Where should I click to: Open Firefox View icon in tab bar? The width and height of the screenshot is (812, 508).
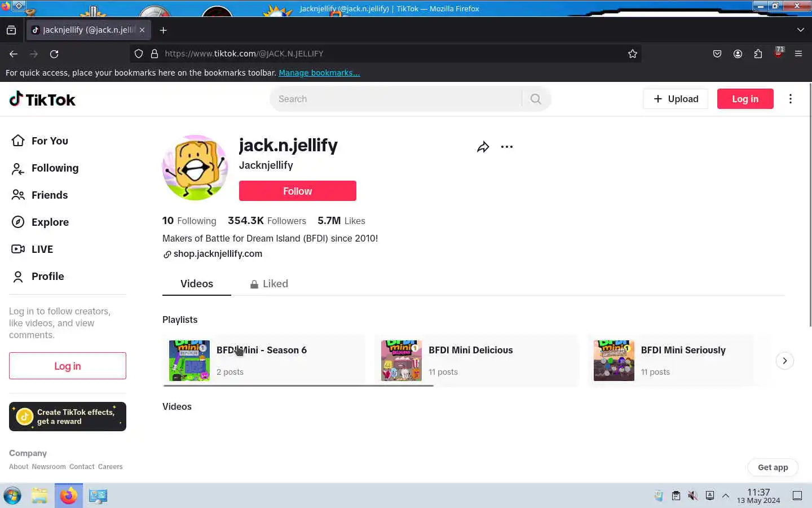point(11,30)
